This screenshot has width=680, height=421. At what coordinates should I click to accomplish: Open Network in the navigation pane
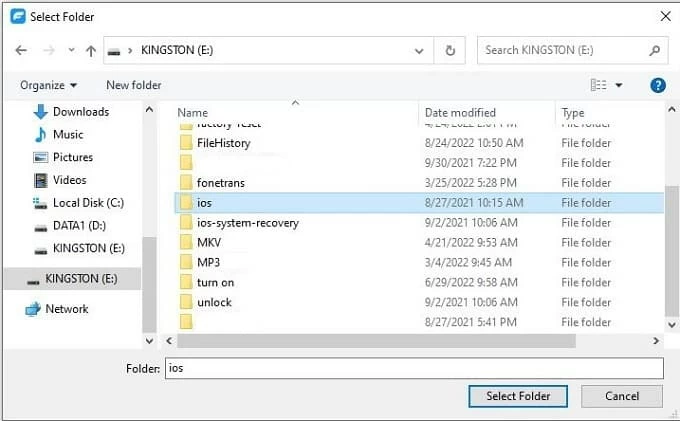(x=66, y=309)
